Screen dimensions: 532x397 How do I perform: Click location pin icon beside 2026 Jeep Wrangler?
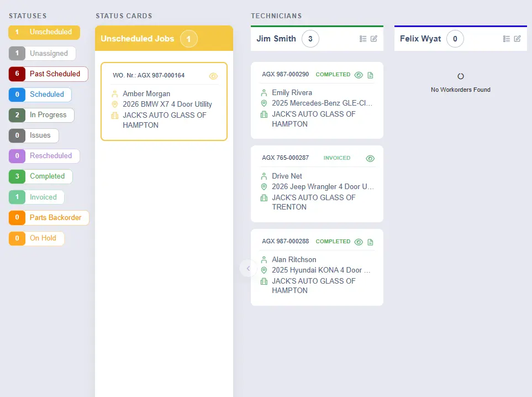pyautogui.click(x=264, y=187)
